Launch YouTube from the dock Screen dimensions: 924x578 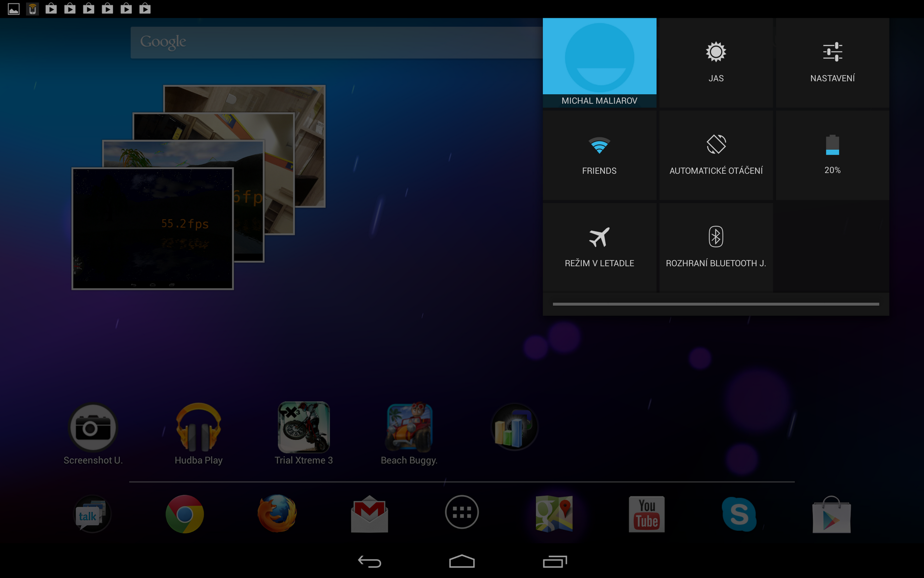tap(646, 513)
